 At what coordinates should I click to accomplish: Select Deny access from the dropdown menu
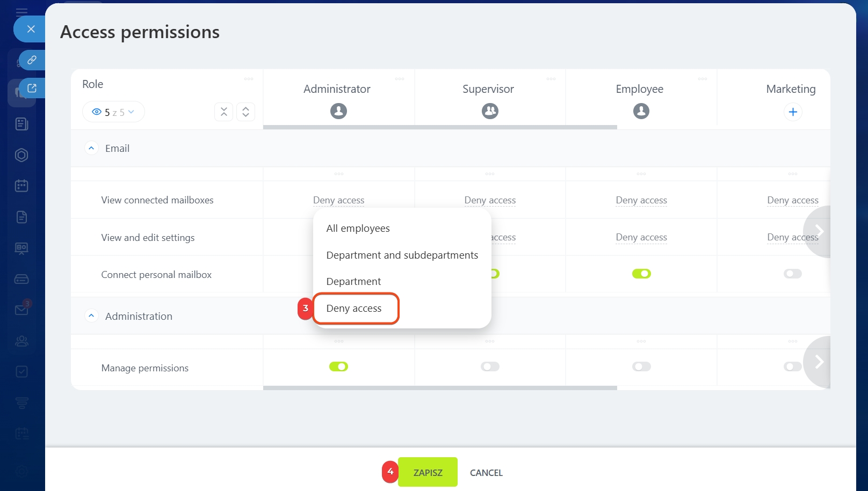click(354, 309)
